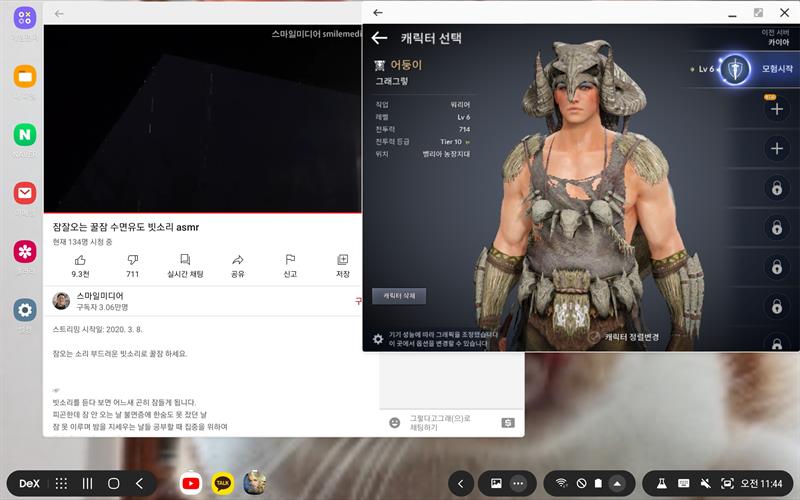
Task: Share the video via 공유 icon
Action: tap(238, 260)
